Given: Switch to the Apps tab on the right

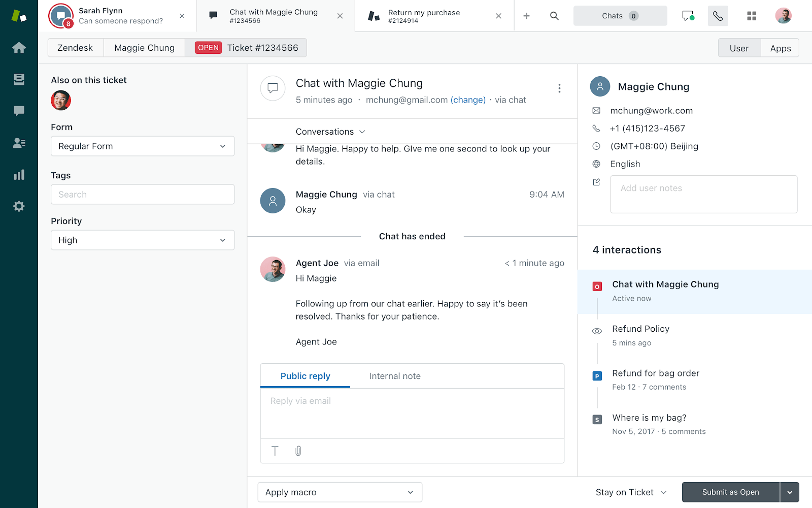Looking at the screenshot, I should tap(780, 48).
